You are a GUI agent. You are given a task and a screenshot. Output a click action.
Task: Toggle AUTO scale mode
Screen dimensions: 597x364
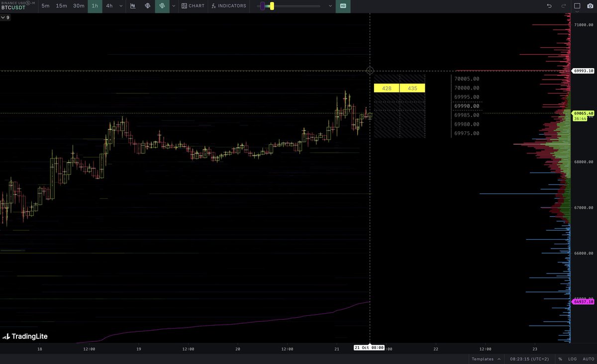[588, 359]
